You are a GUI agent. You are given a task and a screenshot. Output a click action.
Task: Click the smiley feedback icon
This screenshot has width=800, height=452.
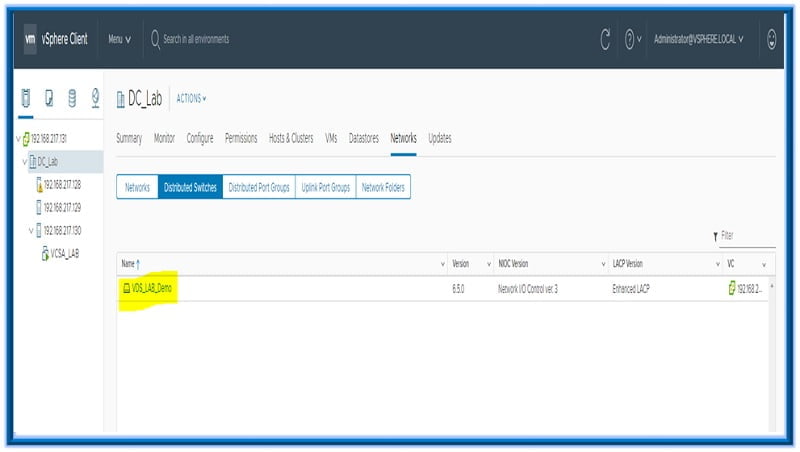[x=771, y=39]
